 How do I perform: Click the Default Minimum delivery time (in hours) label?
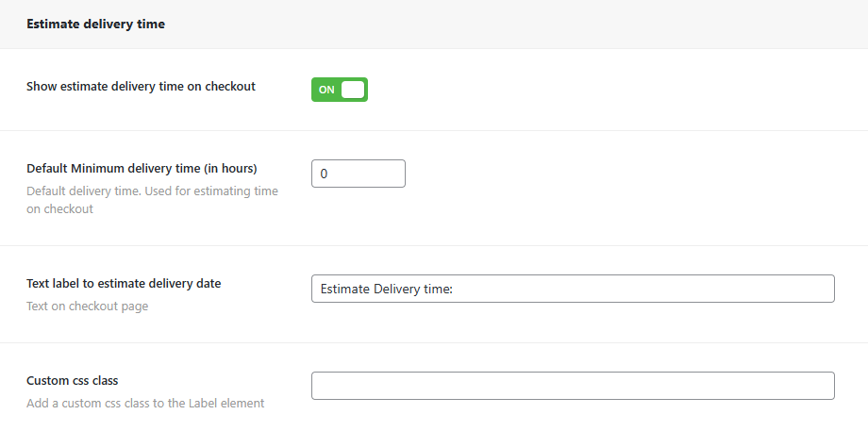(x=142, y=168)
